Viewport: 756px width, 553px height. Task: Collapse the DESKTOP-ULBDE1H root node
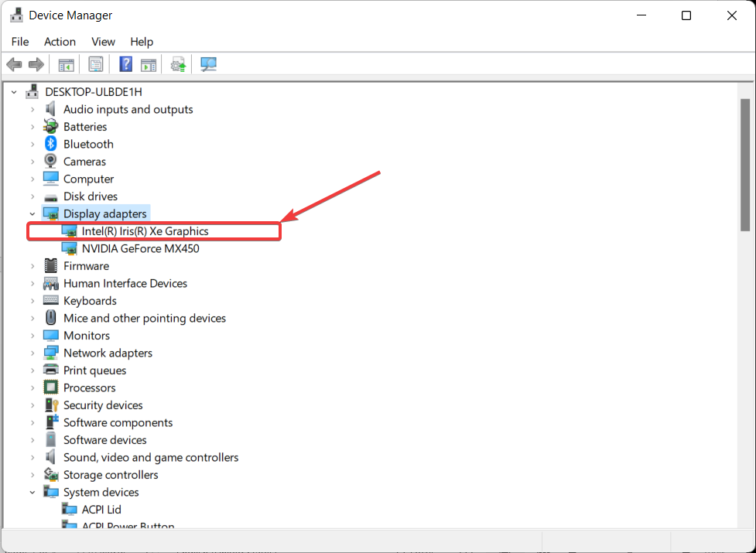(14, 92)
